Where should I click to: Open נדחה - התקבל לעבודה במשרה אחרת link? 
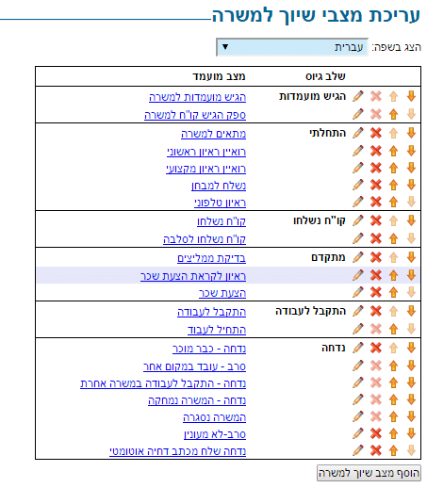[163, 383]
